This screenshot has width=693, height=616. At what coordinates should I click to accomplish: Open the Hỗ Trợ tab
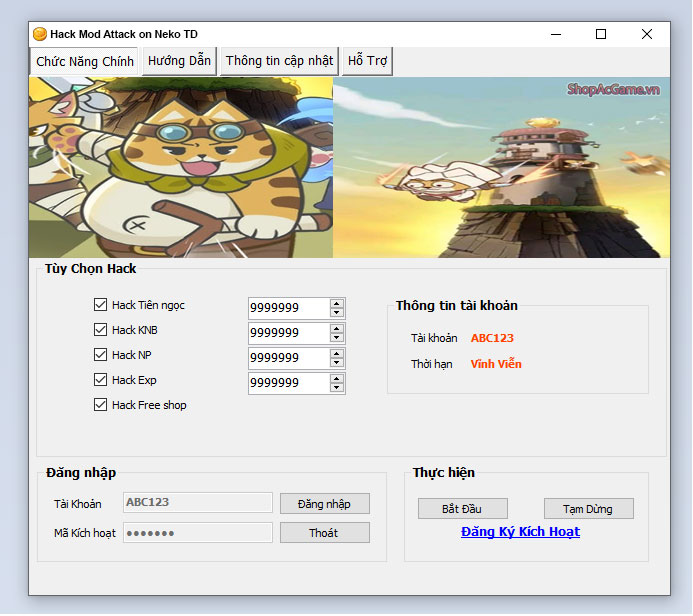(x=367, y=61)
